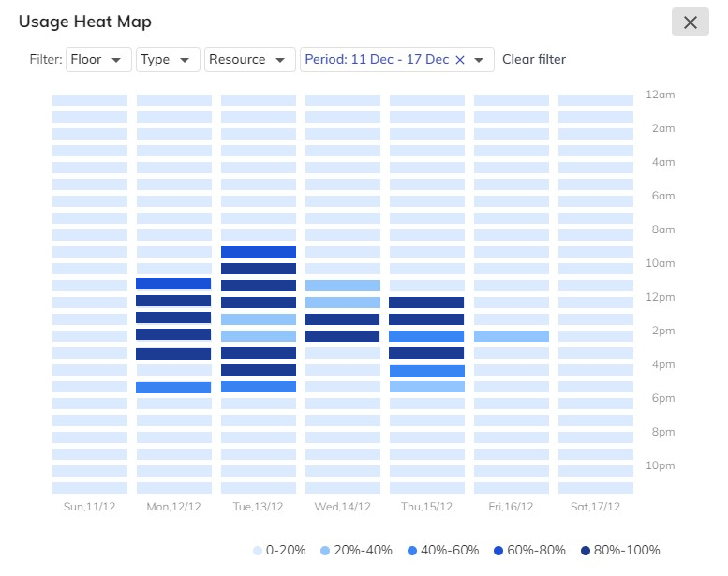The image size is (728, 576).
Task: Click the Tue,13/12 column label
Action: (x=258, y=507)
